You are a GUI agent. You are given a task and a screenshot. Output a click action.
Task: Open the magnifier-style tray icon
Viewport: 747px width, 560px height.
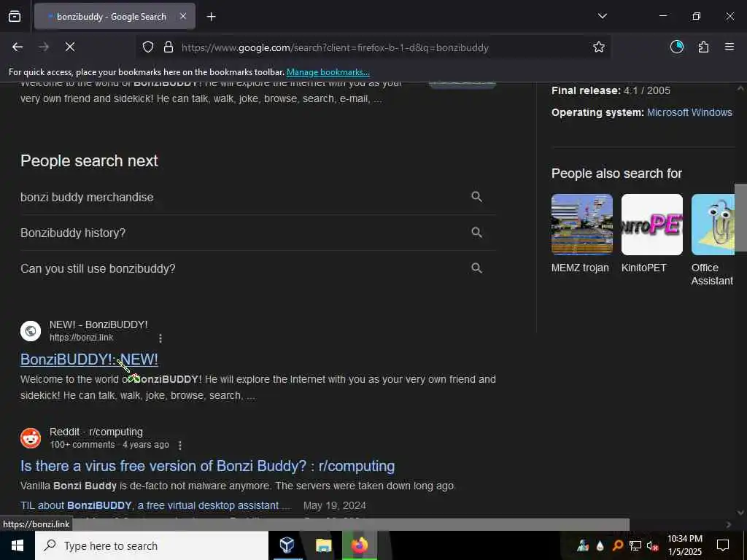pos(617,545)
